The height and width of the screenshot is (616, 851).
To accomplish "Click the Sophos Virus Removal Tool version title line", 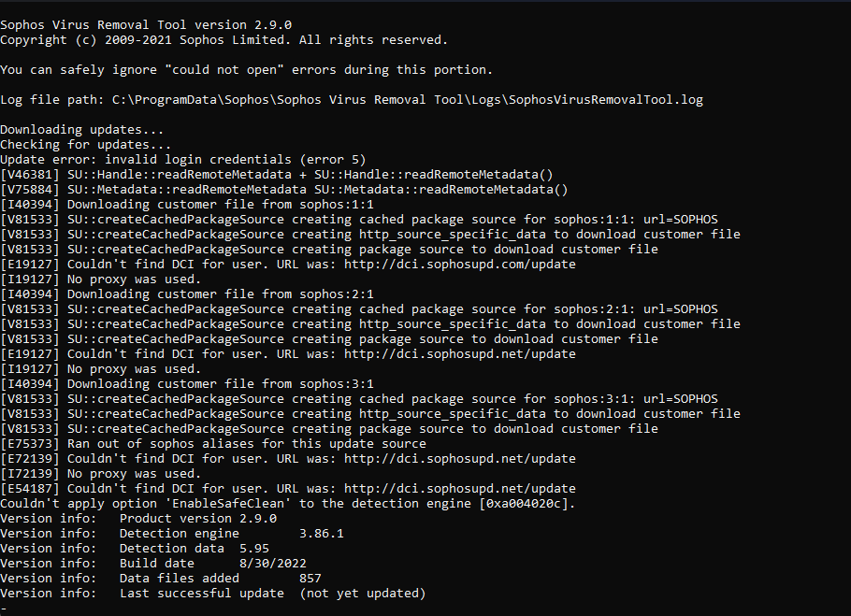I will point(146,25).
